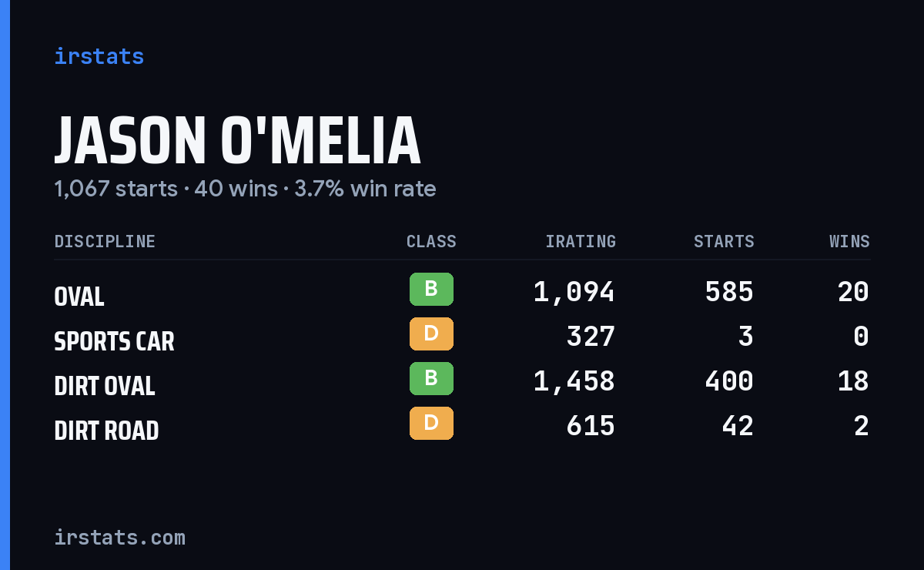Select the green B badge in Dirt Oval row

[431, 379]
